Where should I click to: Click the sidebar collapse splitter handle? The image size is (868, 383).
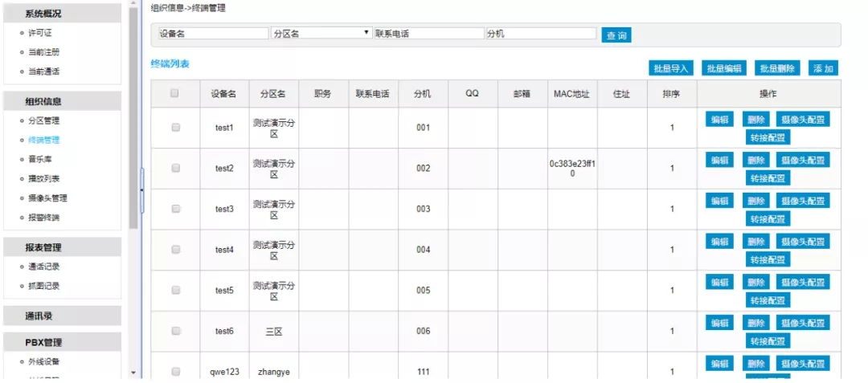click(141, 190)
